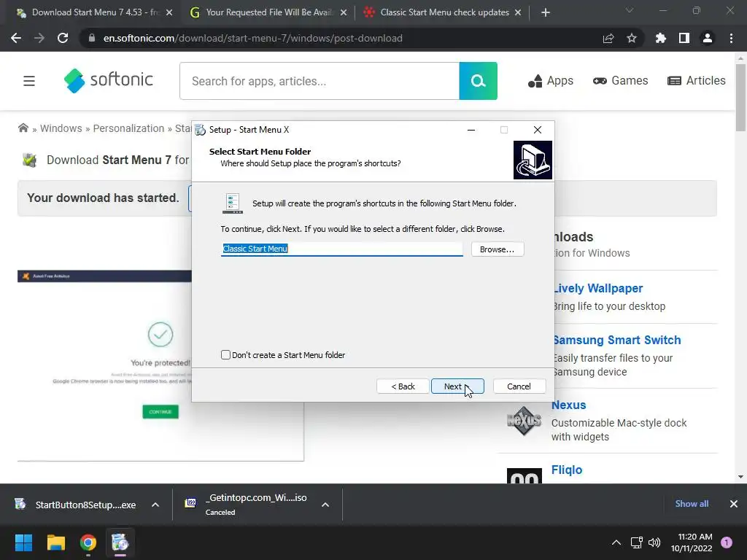Close the Classic Start Menu check updates tab
The height and width of the screenshot is (560, 747).
[518, 12]
